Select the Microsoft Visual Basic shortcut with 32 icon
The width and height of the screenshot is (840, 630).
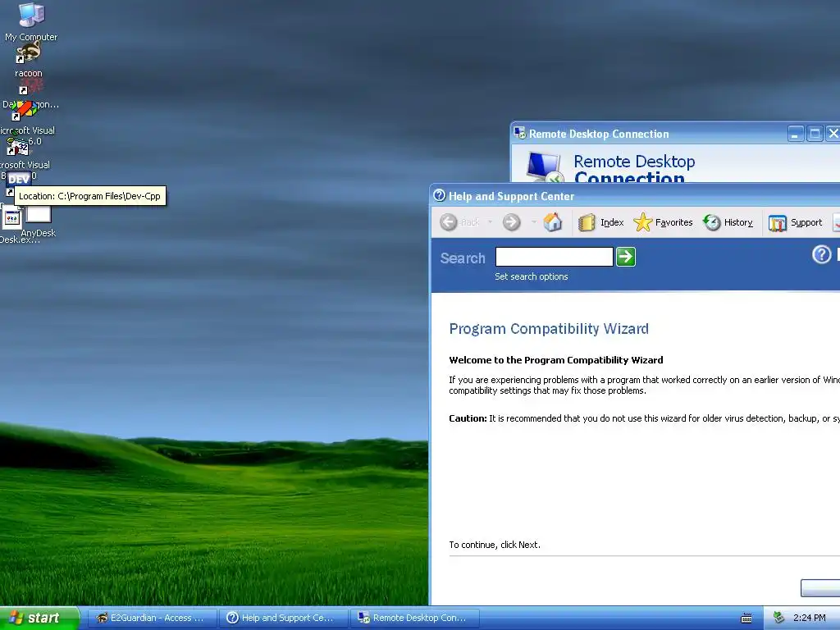[18, 147]
